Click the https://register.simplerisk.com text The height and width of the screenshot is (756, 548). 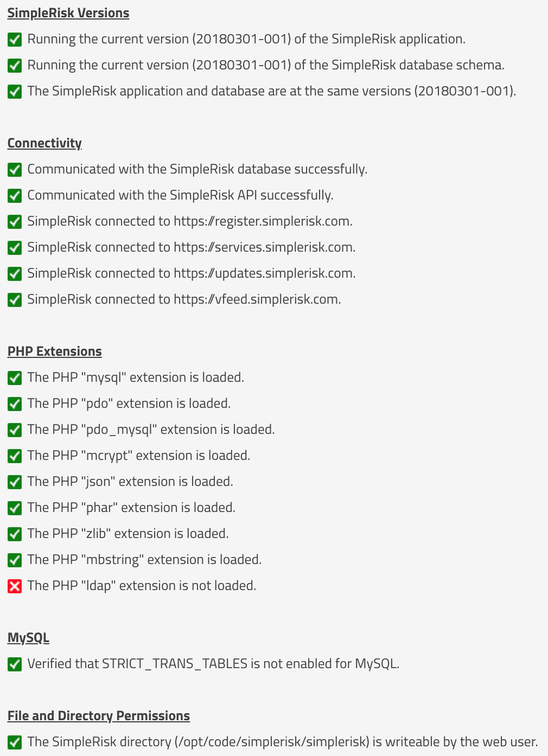pos(263,221)
